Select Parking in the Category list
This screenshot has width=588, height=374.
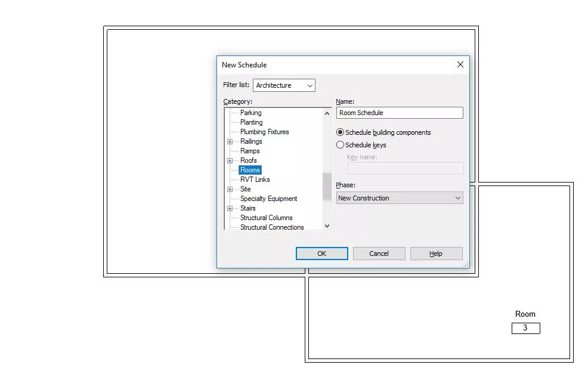pos(250,113)
